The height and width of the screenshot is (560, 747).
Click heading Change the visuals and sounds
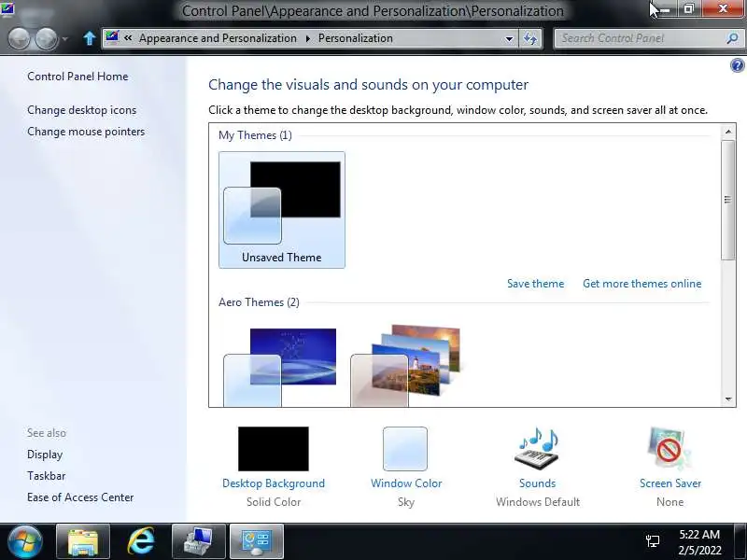pyautogui.click(x=368, y=85)
